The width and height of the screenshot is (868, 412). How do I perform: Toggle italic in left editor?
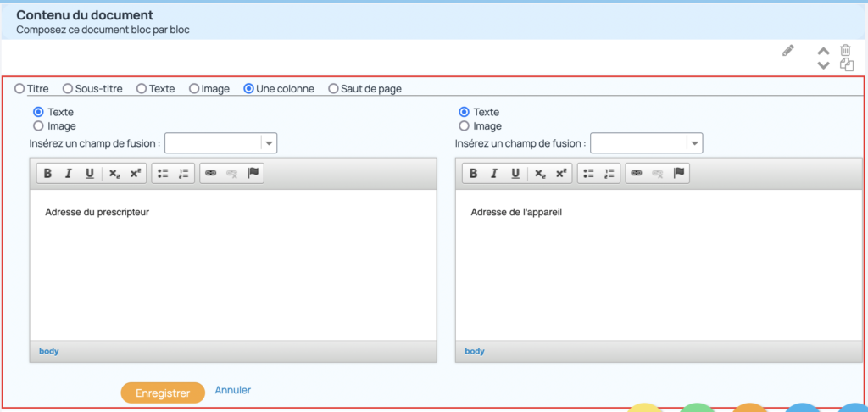coord(69,173)
